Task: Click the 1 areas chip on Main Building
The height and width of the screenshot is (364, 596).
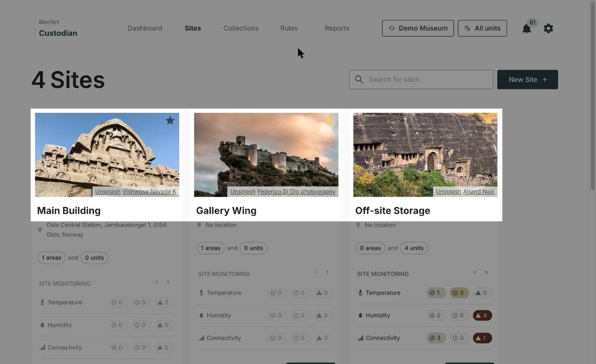Action: coord(52,258)
